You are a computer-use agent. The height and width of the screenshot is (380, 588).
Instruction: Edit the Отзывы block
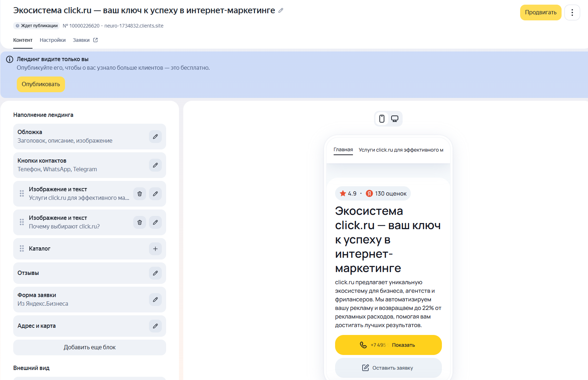point(155,273)
